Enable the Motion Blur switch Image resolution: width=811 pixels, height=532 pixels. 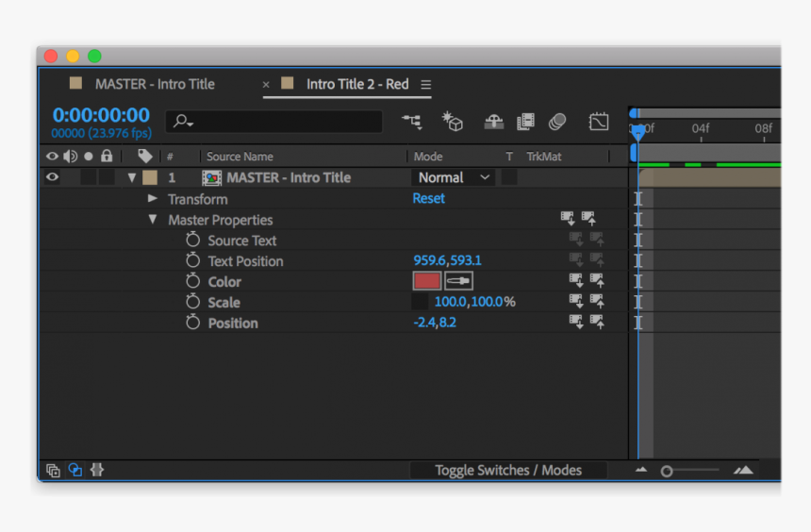(557, 122)
